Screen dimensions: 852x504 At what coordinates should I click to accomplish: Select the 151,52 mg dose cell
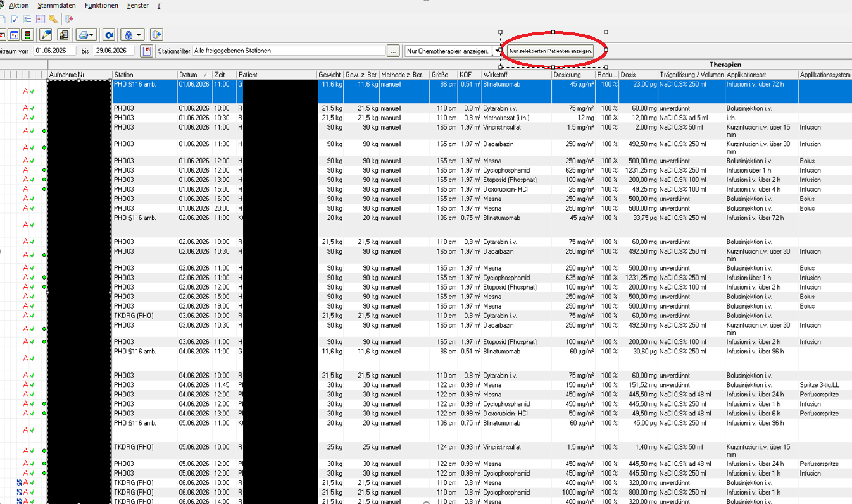[x=638, y=384]
